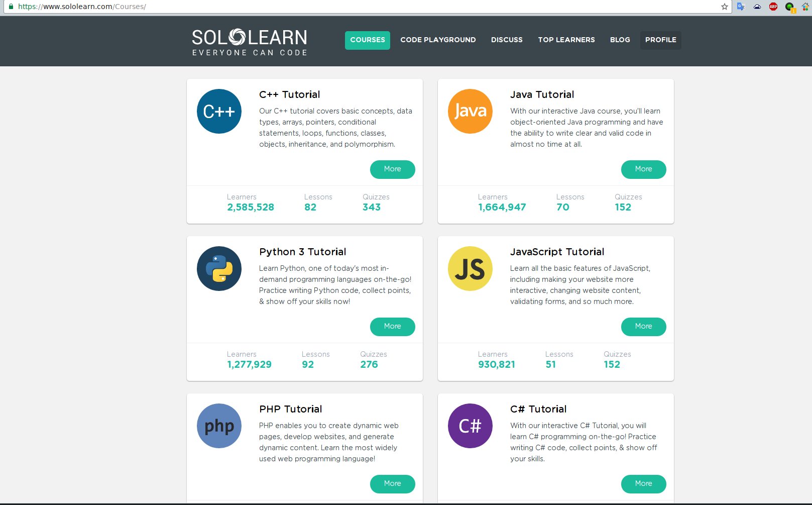
Task: Bookmark page with the star icon
Action: pos(724,7)
